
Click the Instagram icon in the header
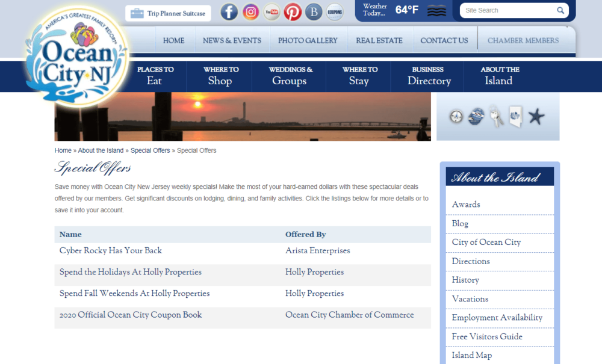pos(250,11)
